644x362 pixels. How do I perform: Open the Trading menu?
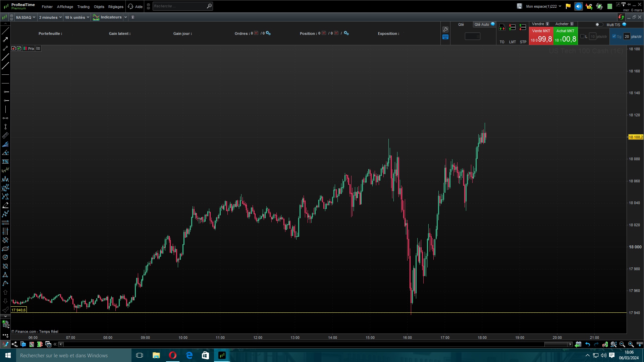tap(83, 7)
